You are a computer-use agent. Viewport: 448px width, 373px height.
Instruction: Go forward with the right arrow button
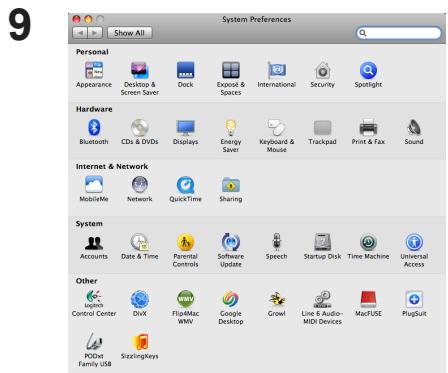tap(95, 33)
